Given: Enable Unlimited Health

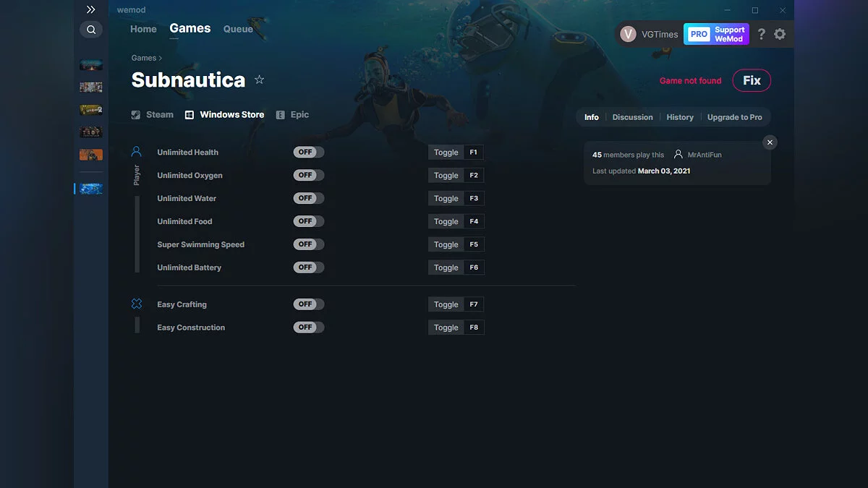Looking at the screenshot, I should click(308, 152).
